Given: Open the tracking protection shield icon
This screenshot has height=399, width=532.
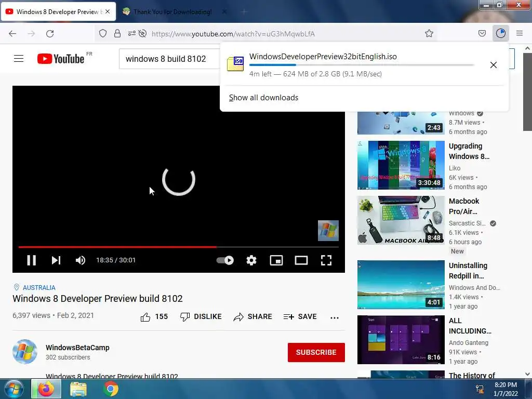Looking at the screenshot, I should tap(103, 33).
